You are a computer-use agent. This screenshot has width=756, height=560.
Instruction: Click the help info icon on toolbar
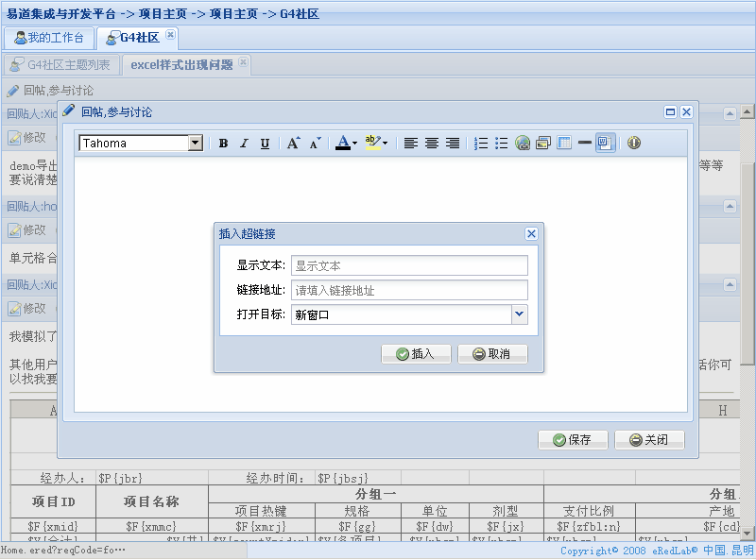[631, 144]
